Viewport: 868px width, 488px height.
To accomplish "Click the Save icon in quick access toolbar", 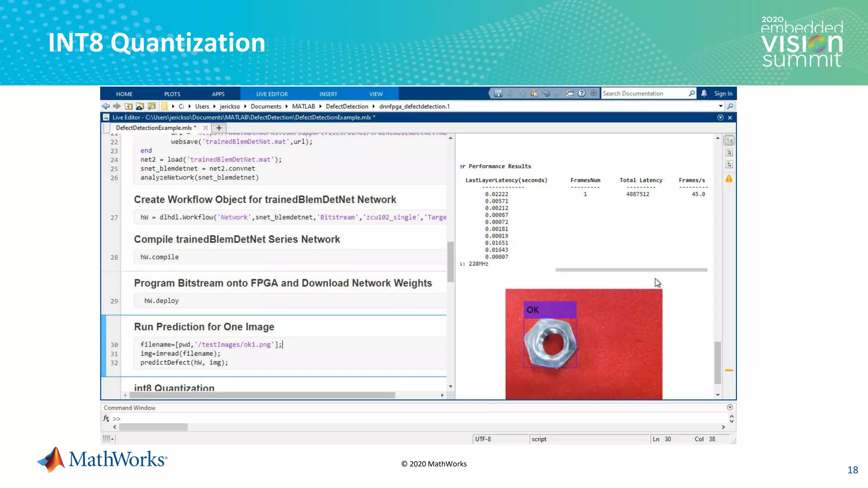I will pyautogui.click(x=498, y=94).
